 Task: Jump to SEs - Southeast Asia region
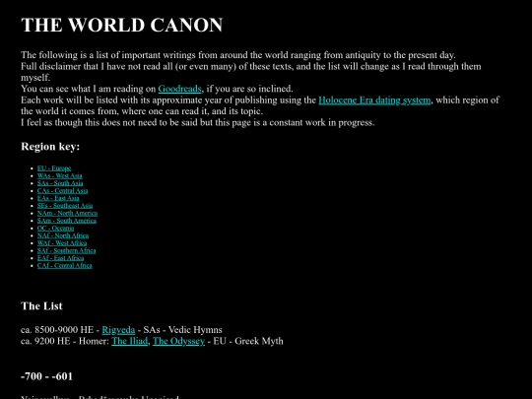(x=65, y=206)
